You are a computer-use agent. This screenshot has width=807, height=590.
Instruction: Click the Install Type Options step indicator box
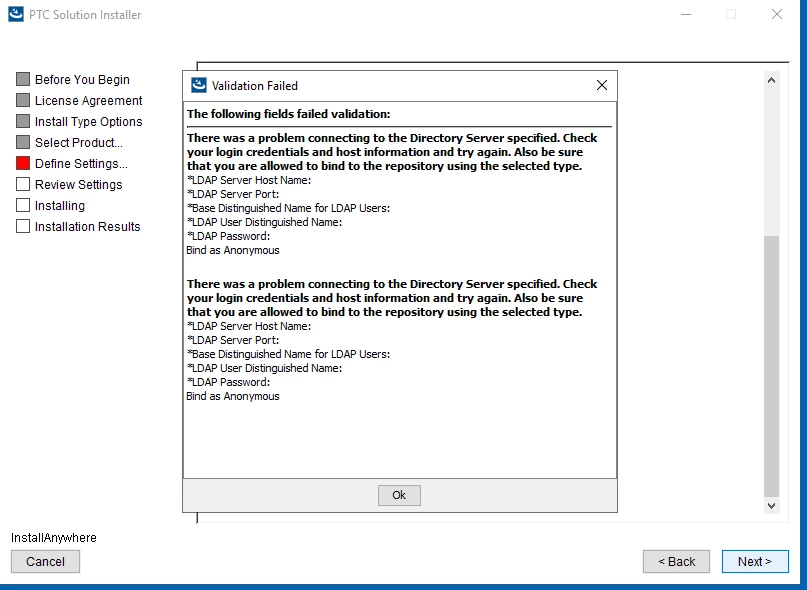click(23, 121)
